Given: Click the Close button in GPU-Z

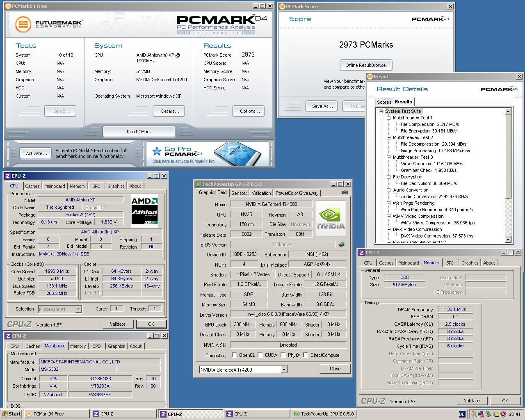Looking at the screenshot, I should [x=335, y=369].
